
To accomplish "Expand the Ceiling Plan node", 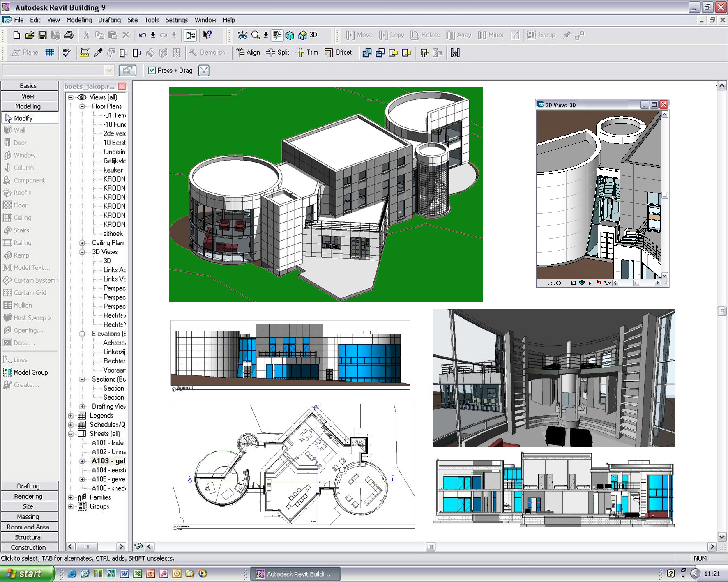I will pyautogui.click(x=82, y=243).
